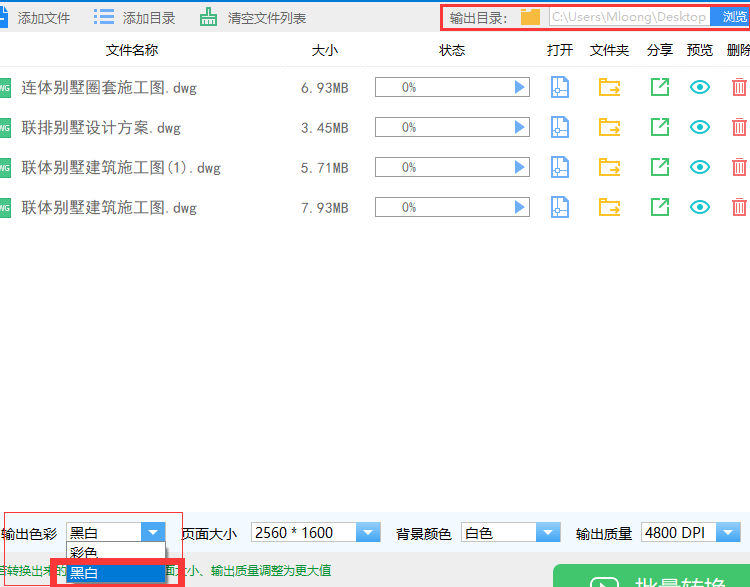Viewport: 750px width, 587px height.
Task: Select file row 联体别墅建筑施工图(1).dwg
Action: [121, 168]
